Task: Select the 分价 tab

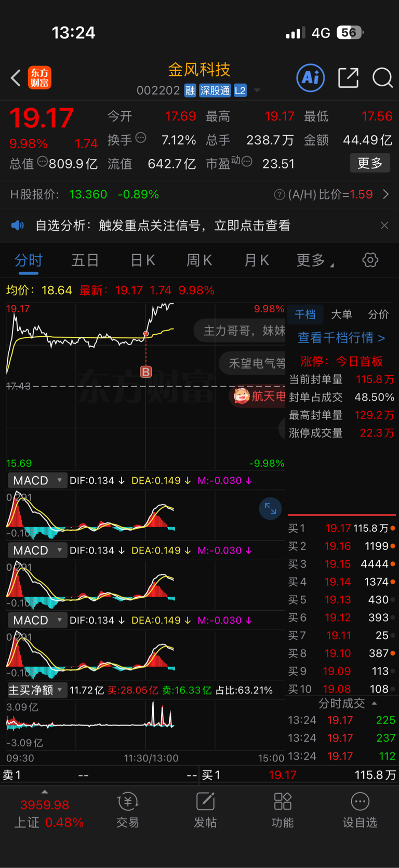Action: 378,314
